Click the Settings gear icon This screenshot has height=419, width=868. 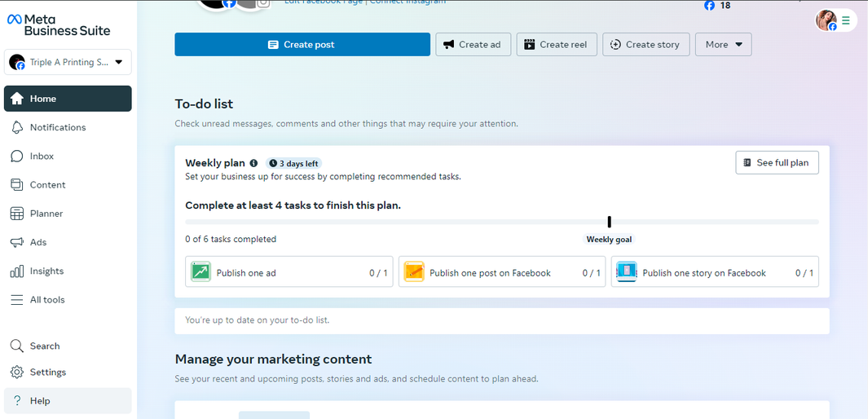tap(17, 372)
